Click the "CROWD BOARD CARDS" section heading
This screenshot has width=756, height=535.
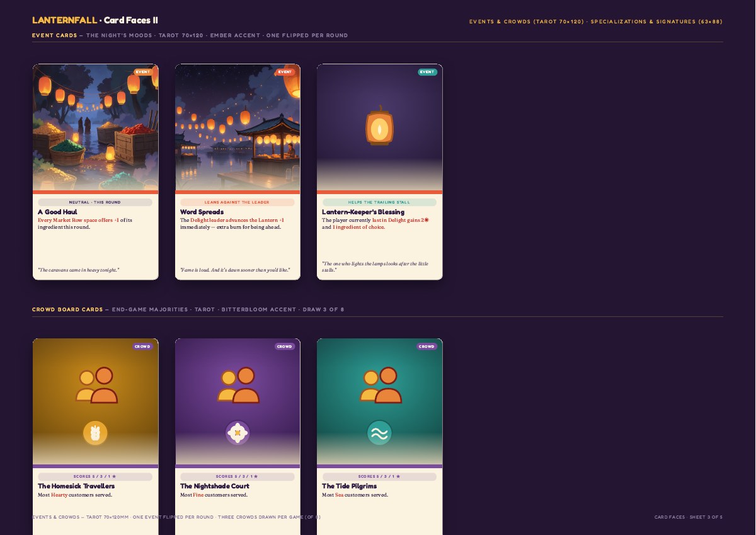[67, 309]
